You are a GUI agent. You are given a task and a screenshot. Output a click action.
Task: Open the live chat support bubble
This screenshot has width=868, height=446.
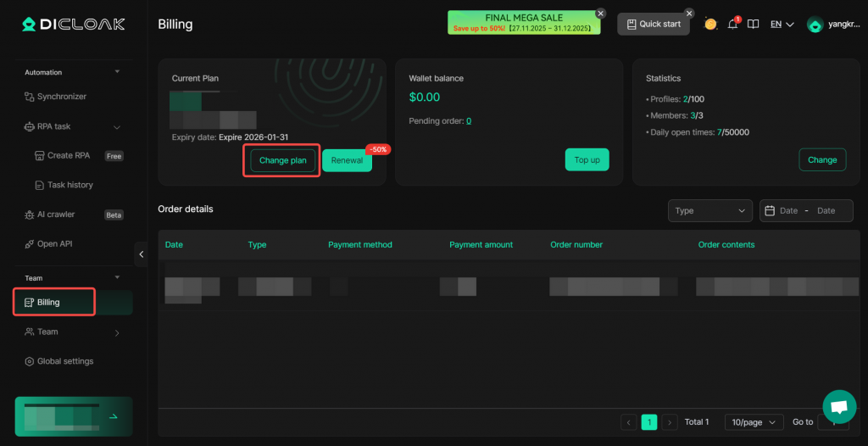click(839, 407)
